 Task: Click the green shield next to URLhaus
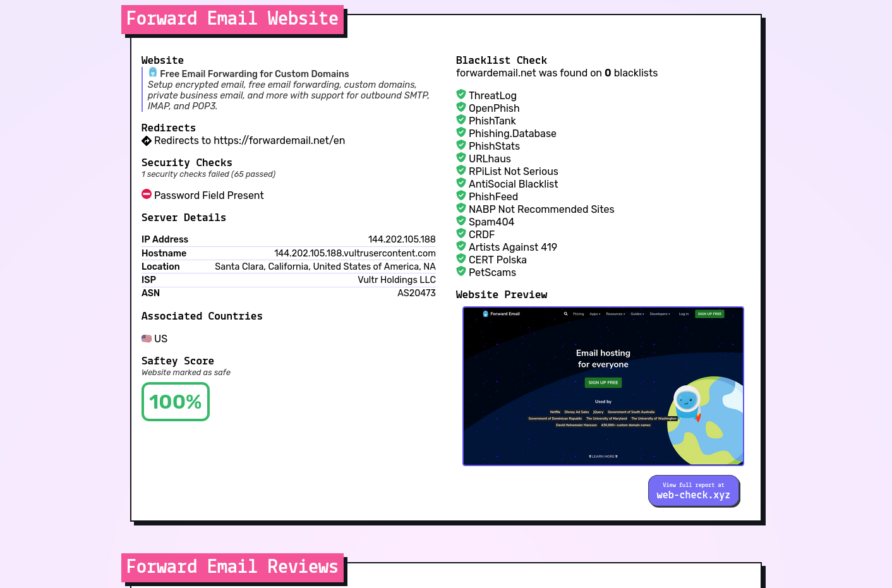(x=461, y=157)
